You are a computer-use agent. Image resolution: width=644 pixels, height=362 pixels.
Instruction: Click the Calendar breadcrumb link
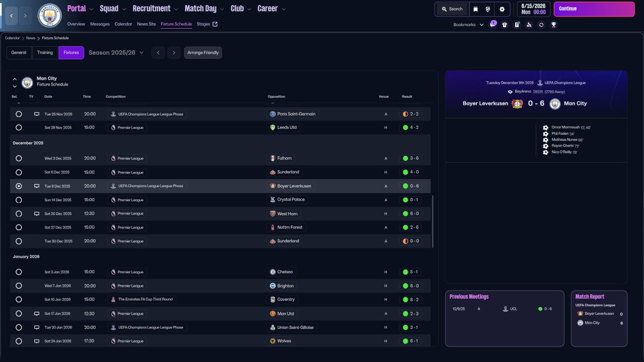click(13, 38)
